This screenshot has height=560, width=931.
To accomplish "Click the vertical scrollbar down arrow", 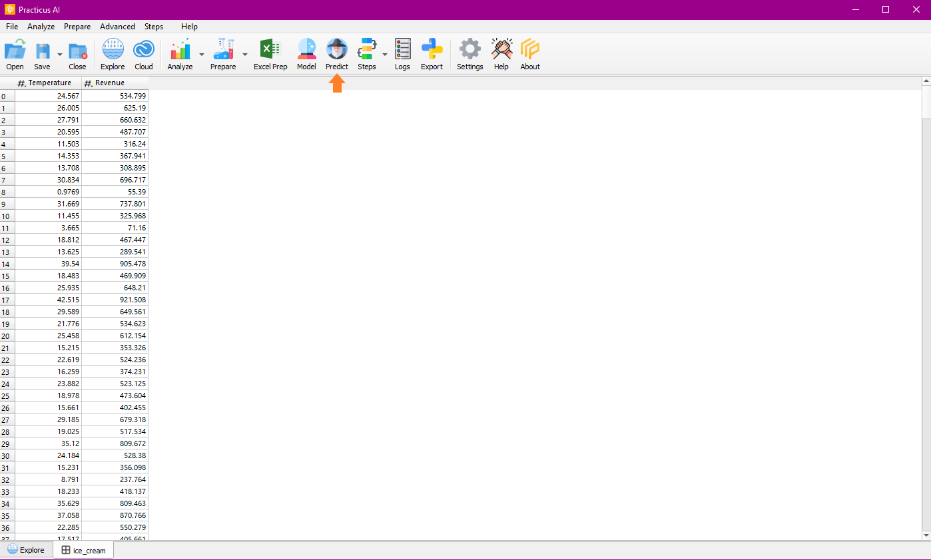I will click(x=926, y=535).
